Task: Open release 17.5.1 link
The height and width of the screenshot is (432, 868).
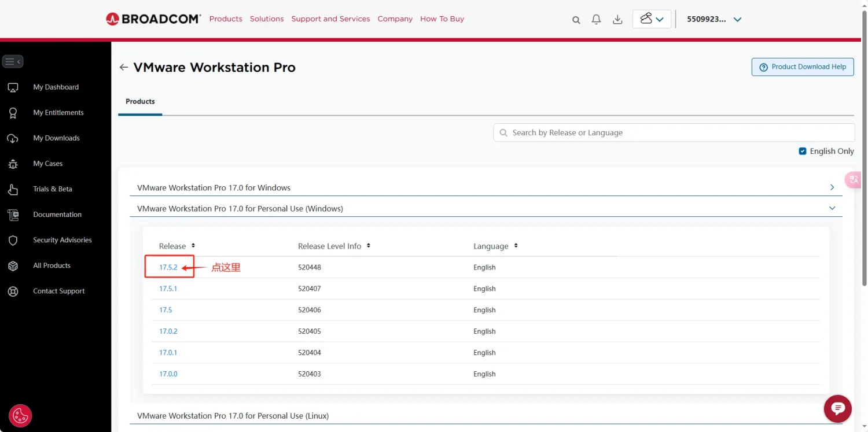Action: (x=168, y=289)
